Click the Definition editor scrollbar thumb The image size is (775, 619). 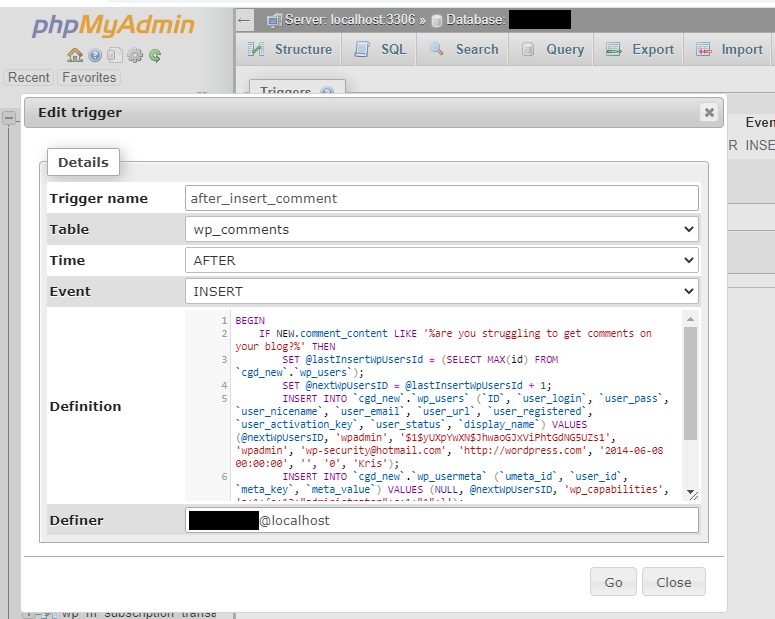[690, 383]
